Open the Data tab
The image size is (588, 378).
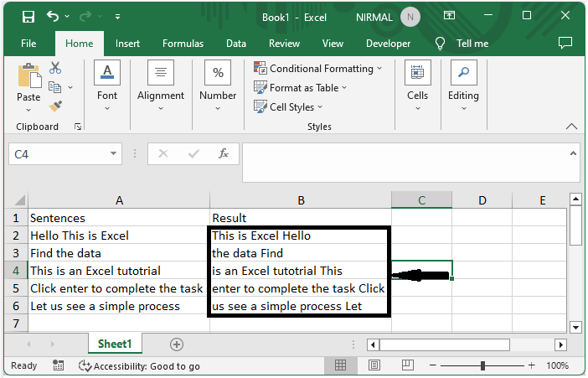(x=236, y=44)
